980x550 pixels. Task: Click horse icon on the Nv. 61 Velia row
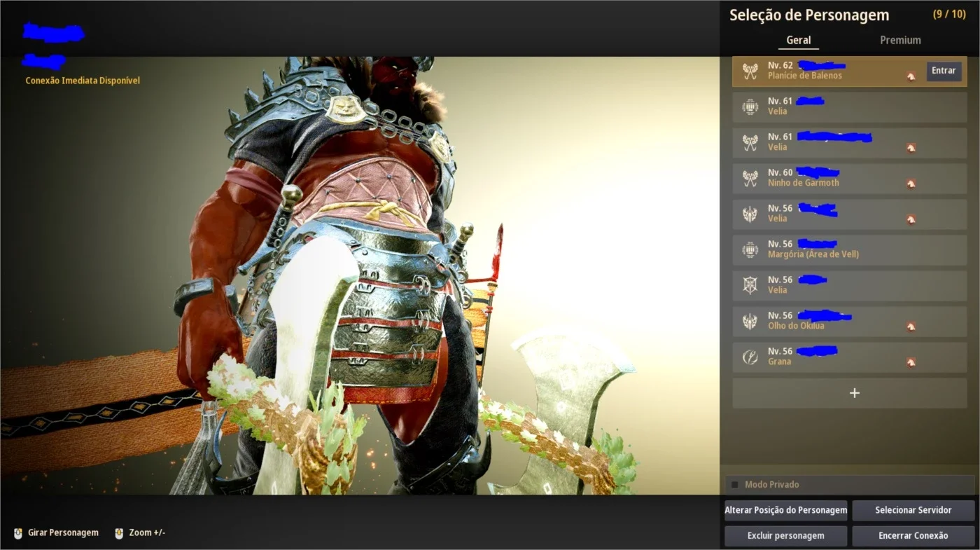[911, 148]
